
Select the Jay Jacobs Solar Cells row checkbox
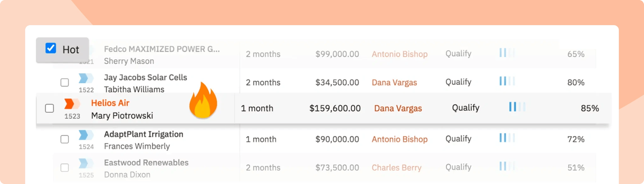65,82
